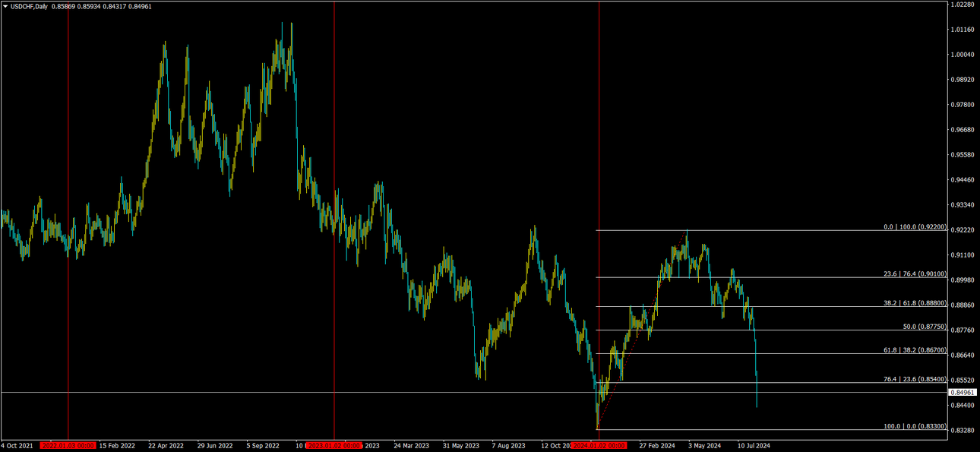Image resolution: width=980 pixels, height=452 pixels.
Task: Click the 22 Apr 2022 date label
Action: tap(166, 446)
